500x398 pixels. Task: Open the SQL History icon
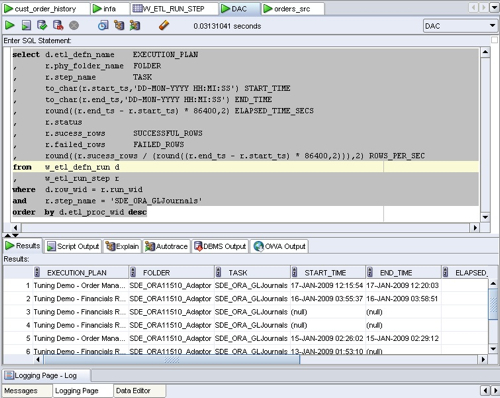pos(103,25)
